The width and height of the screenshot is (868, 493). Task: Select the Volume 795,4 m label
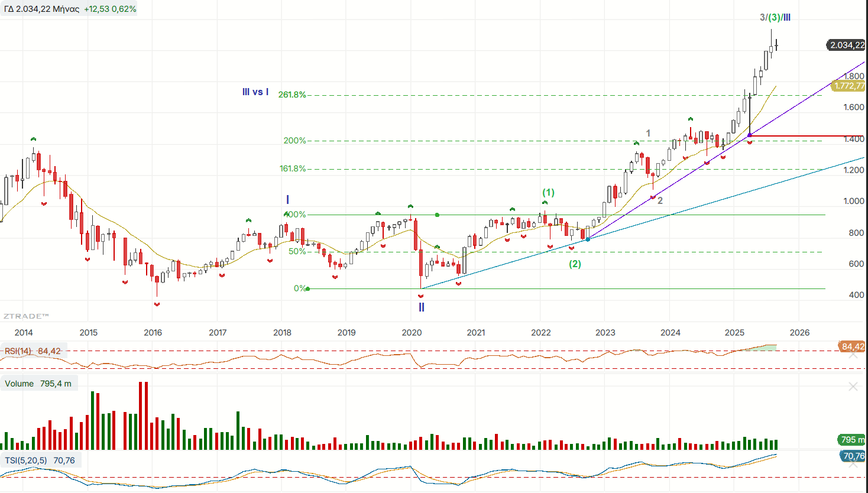[38, 384]
